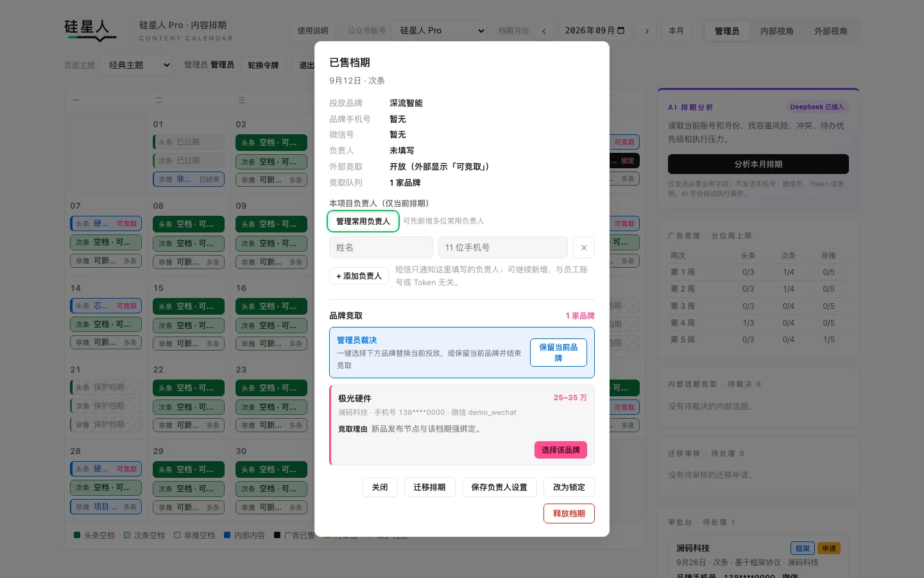Remove the empty owner row with X
Viewport: 924px width, 578px height.
pyautogui.click(x=584, y=247)
